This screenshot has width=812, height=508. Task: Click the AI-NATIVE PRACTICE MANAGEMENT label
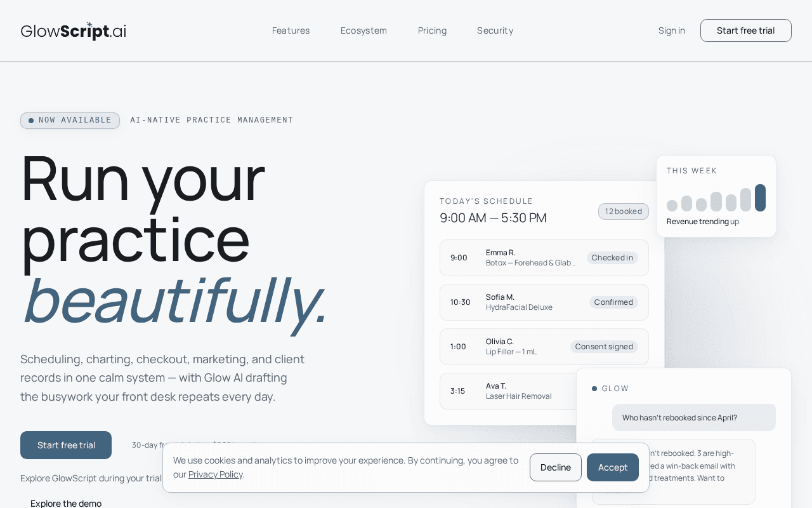click(212, 120)
